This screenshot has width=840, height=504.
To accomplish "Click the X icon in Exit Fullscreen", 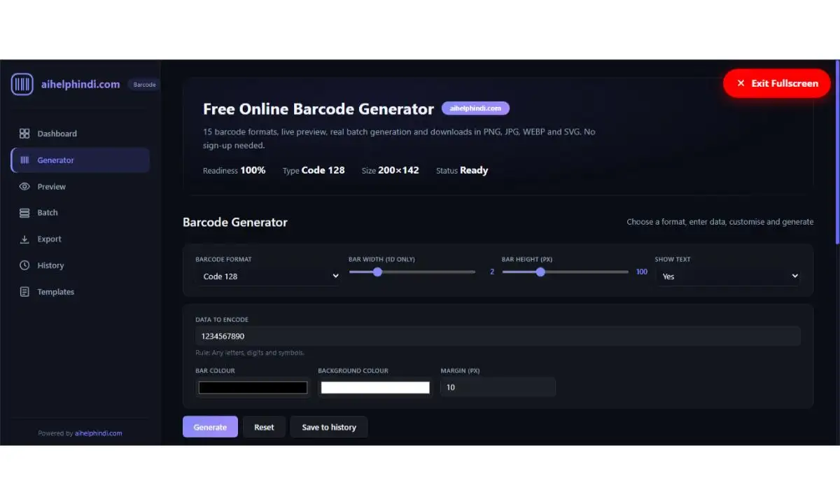I will coord(741,83).
